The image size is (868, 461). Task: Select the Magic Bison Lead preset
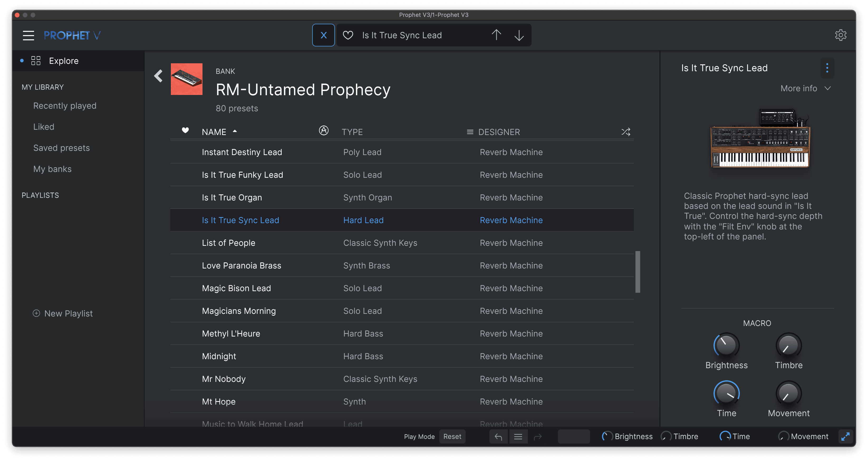[x=236, y=288]
